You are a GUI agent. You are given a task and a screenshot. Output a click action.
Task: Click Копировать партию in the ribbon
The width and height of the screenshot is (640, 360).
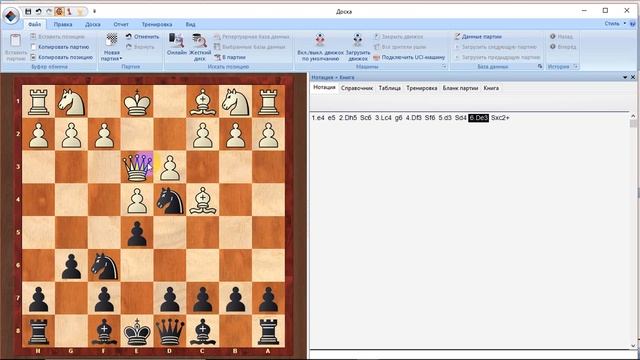point(60,47)
